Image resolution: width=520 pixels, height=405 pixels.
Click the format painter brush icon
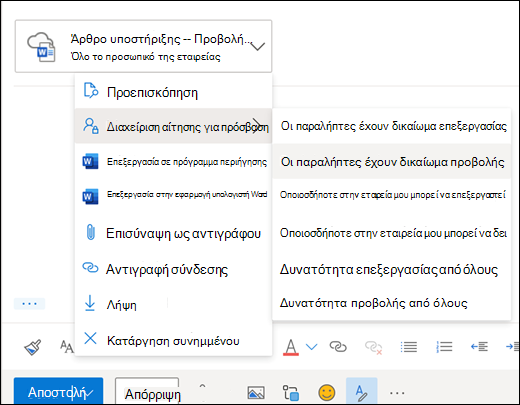[33, 347]
